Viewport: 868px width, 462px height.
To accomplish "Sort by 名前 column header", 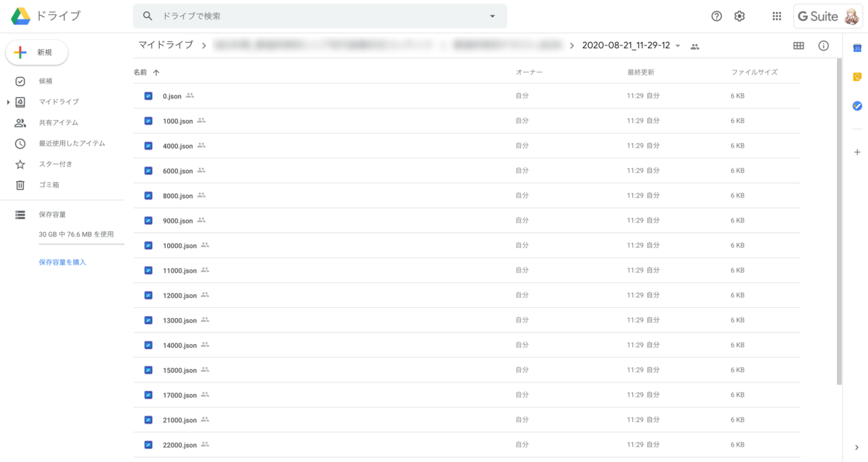I will point(140,72).
